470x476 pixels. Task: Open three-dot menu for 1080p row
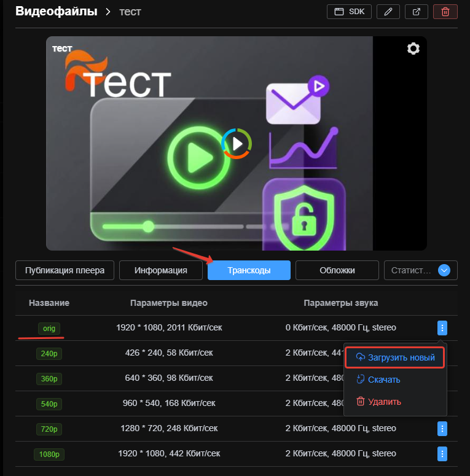[x=442, y=454]
